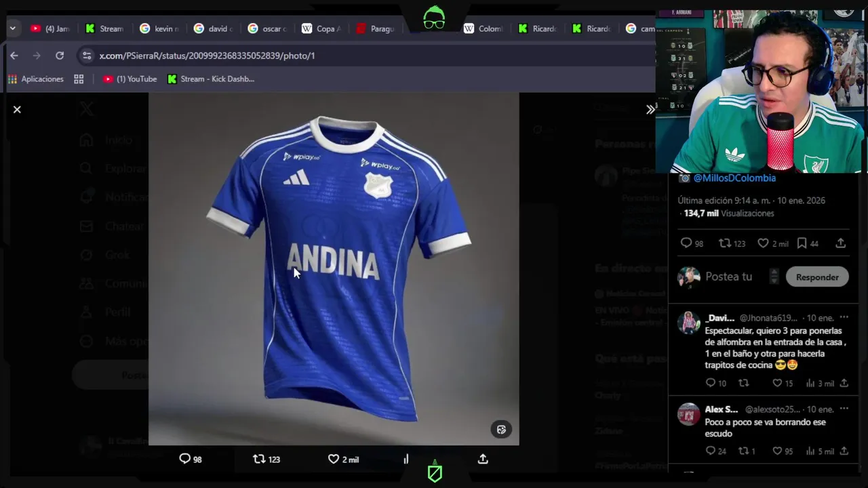The width and height of the screenshot is (868, 488).
Task: Switch to the oscar Google search tab
Action: pos(267,28)
